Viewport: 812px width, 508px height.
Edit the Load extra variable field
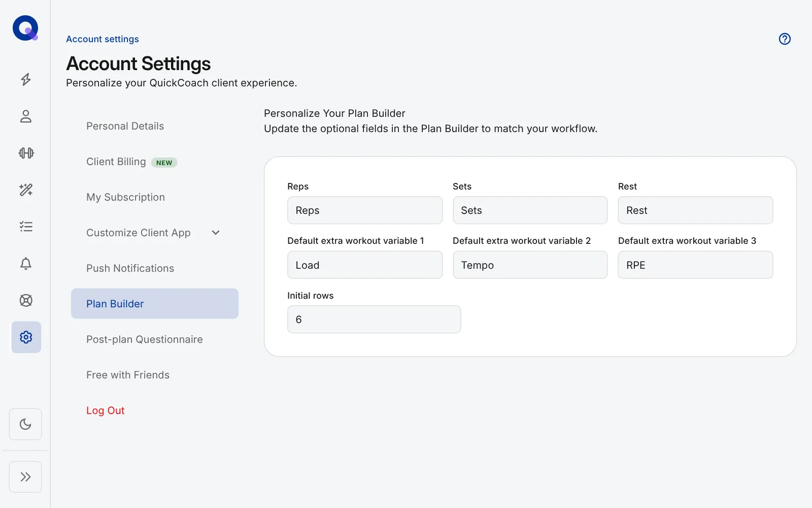pos(365,265)
